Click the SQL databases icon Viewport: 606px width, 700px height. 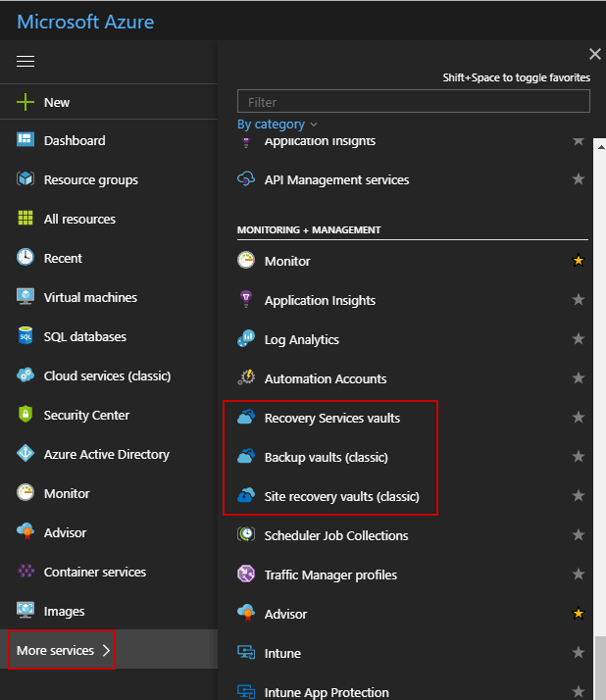point(25,336)
